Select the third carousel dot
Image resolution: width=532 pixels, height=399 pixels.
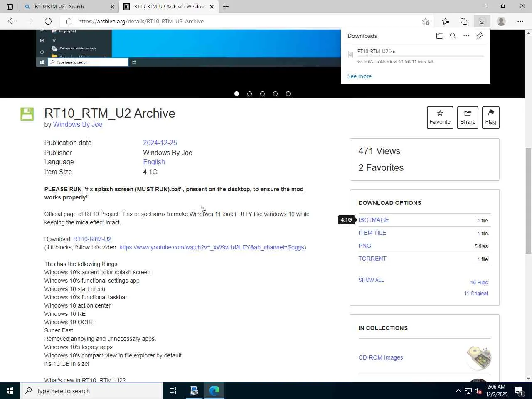click(x=262, y=94)
